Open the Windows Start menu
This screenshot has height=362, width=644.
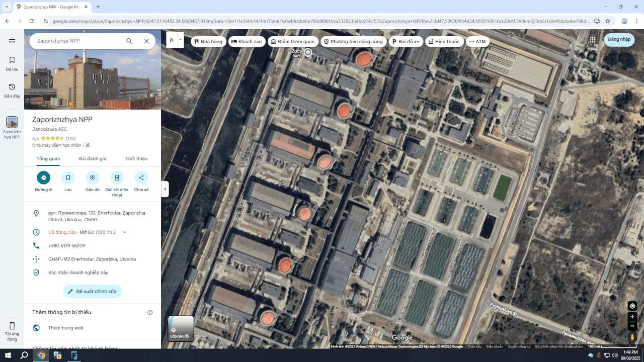coord(7,355)
